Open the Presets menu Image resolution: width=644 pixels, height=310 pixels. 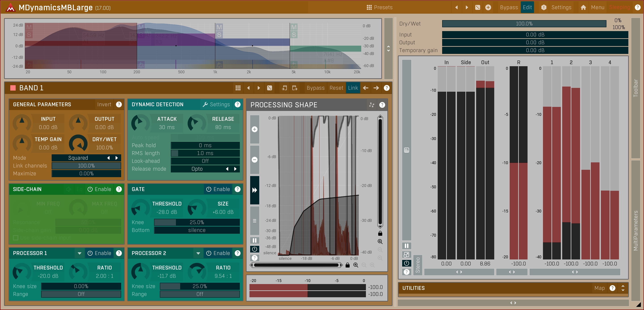tap(380, 8)
